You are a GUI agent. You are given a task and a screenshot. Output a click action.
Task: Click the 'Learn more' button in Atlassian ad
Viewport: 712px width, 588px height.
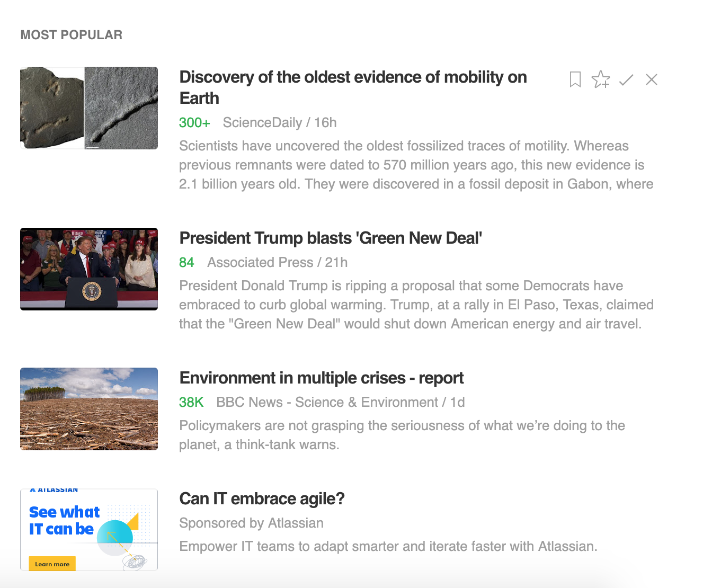coord(52,564)
